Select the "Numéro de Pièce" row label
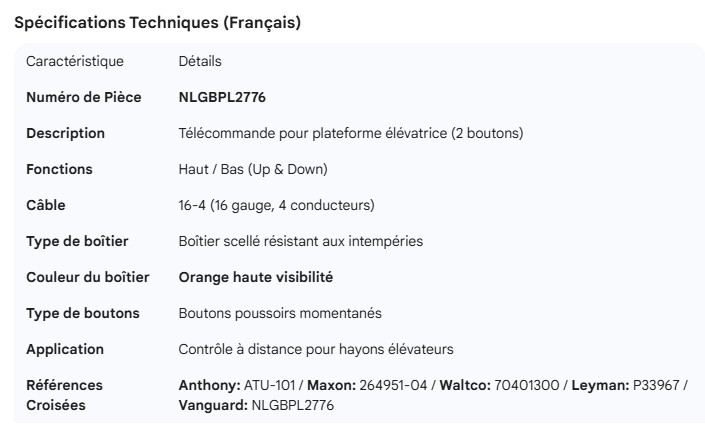Viewport: 705px width, 426px height. click(84, 98)
